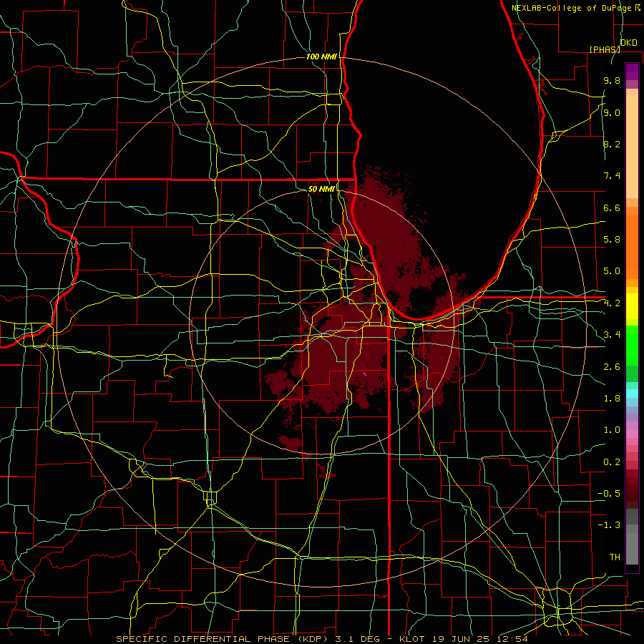Click the 50 NMI range ring label
This screenshot has width=644, height=644.
coord(321,189)
